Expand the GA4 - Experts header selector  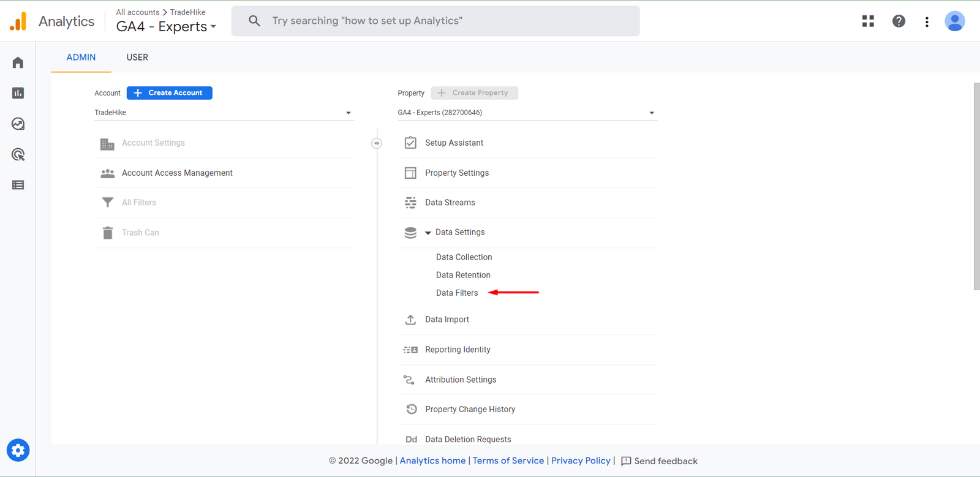tap(166, 27)
